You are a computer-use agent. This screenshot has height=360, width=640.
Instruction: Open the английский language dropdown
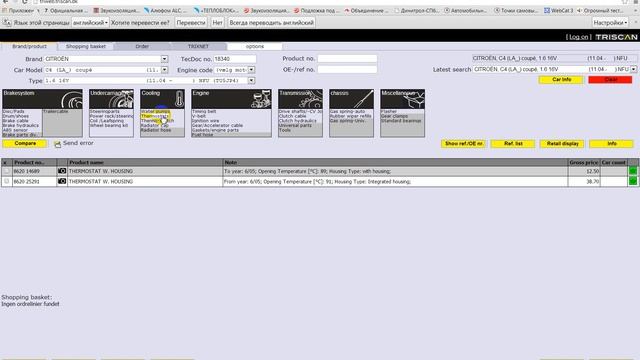click(x=90, y=23)
